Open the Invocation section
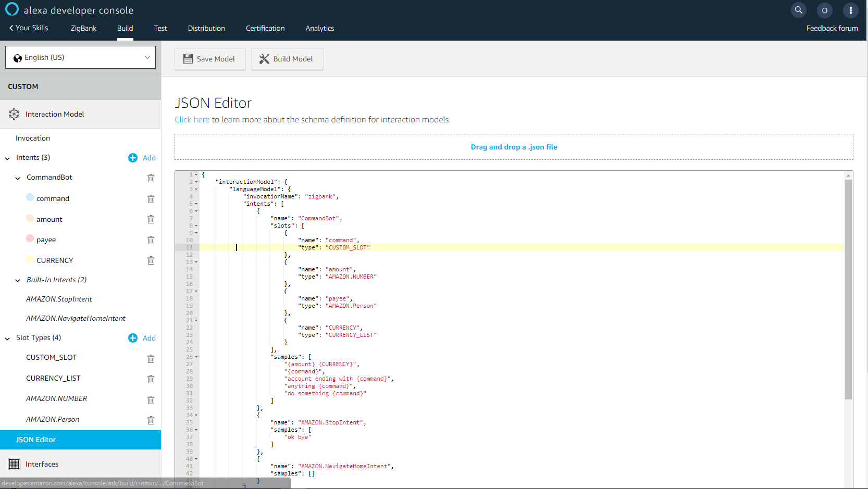Viewport: 868px width, 489px height. (33, 138)
